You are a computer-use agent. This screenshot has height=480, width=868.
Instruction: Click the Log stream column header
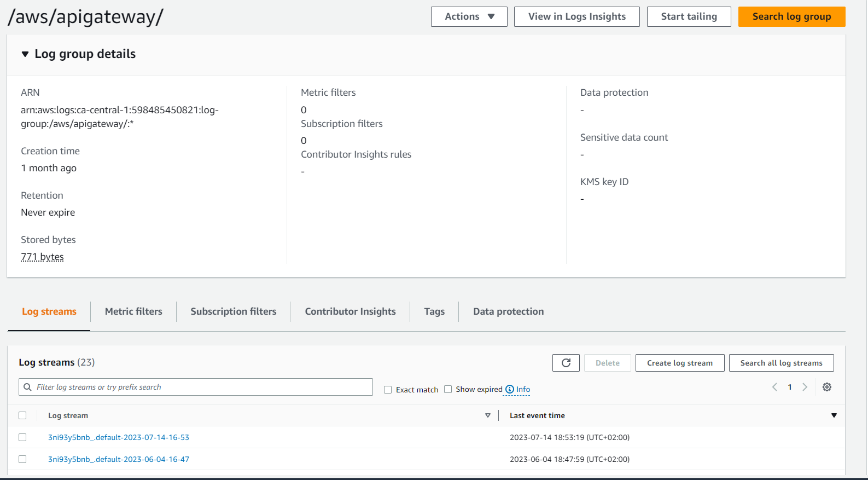point(68,415)
